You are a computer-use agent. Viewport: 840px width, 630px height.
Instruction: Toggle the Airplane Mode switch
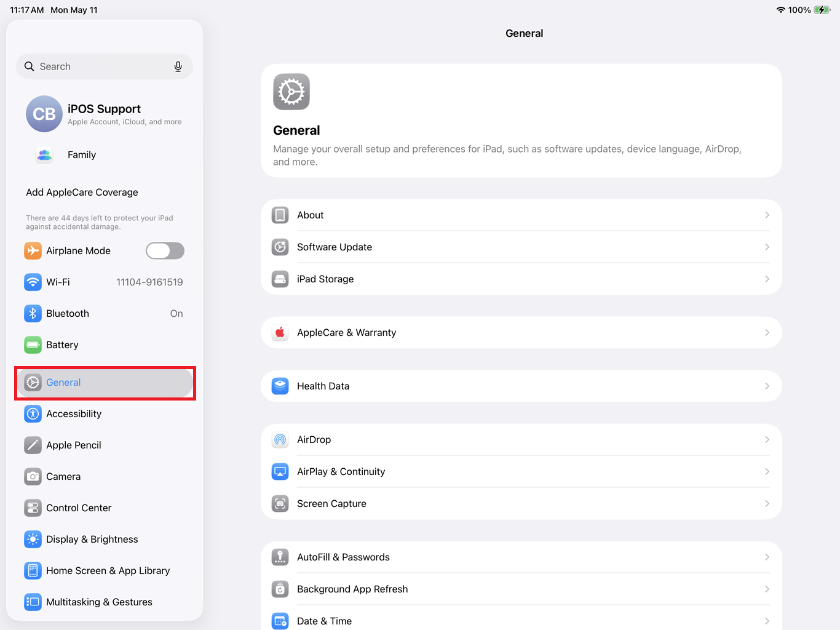165,250
